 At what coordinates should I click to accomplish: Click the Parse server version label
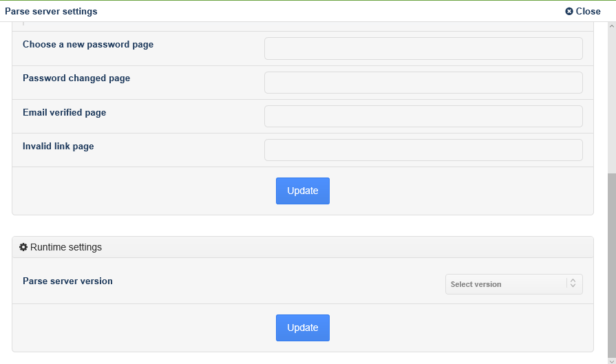click(x=67, y=281)
